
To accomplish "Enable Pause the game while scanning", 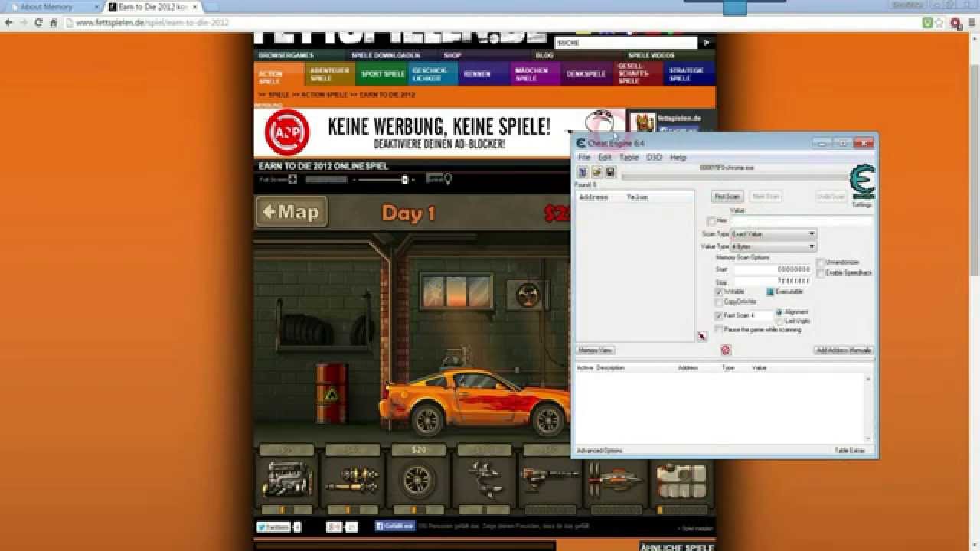I will pyautogui.click(x=719, y=329).
